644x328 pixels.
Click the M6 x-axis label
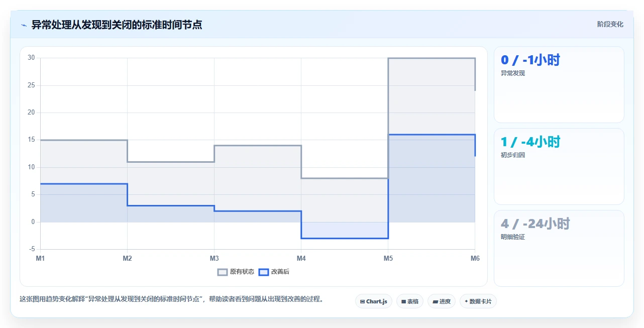point(475,259)
